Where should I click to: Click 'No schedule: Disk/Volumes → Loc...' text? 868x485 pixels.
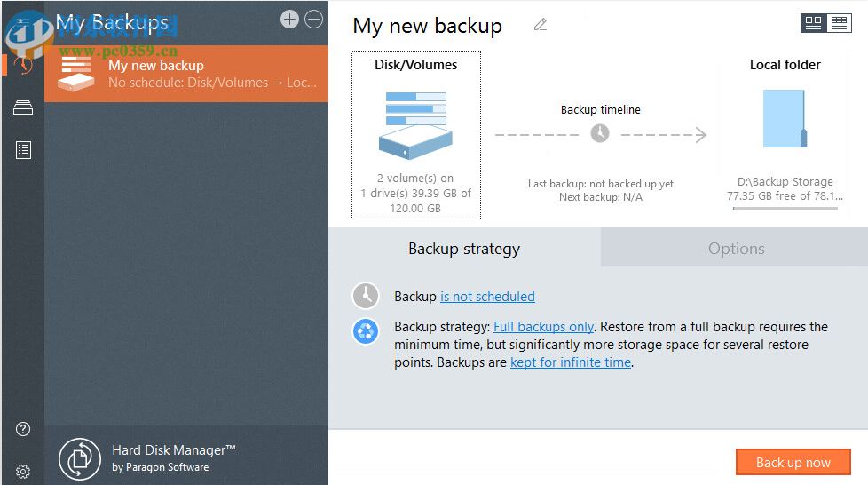pyautogui.click(x=213, y=83)
